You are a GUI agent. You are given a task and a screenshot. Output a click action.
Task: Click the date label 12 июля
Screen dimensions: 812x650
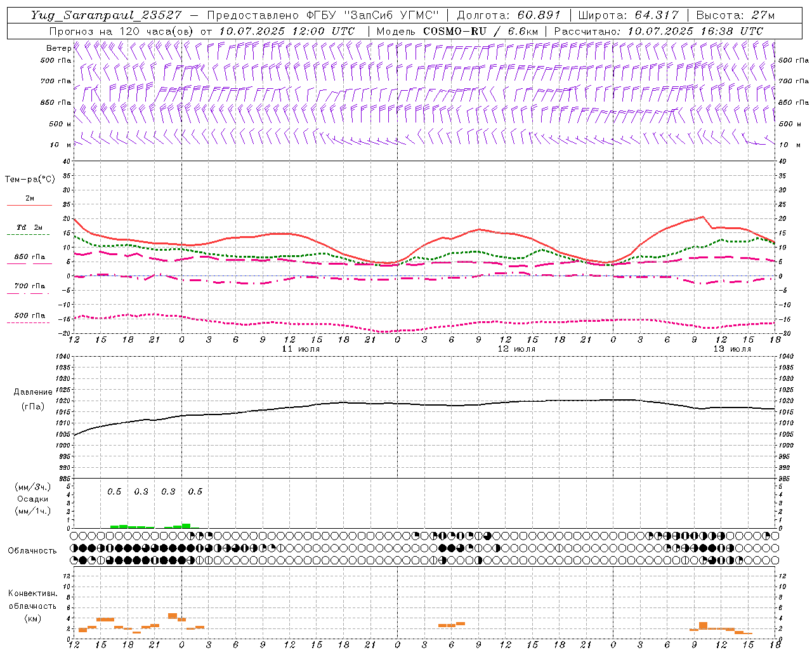[x=516, y=349]
